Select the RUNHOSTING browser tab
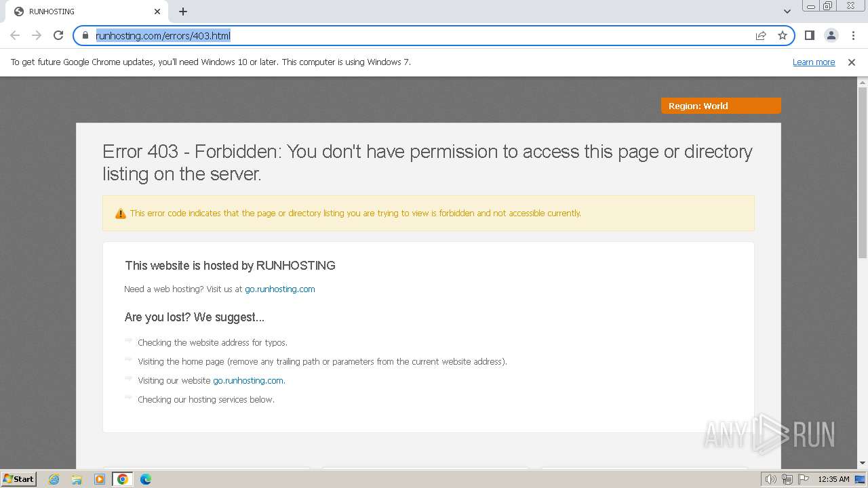Screen dimensions: 868x488 [86, 12]
